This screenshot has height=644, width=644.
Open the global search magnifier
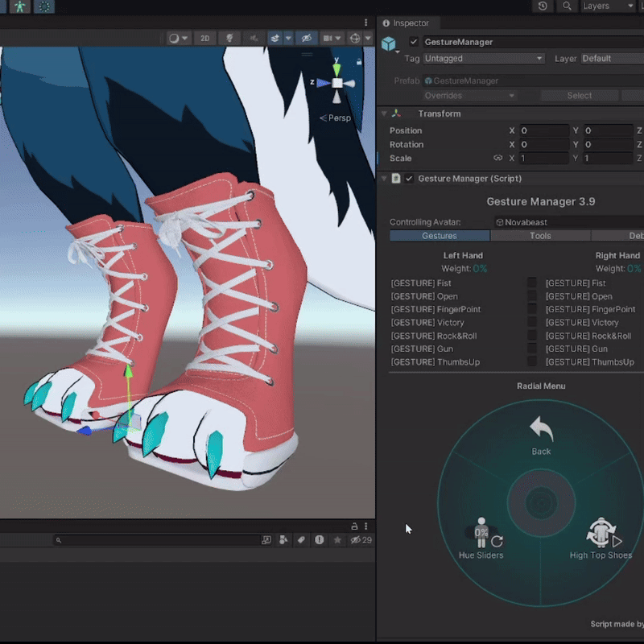567,6
